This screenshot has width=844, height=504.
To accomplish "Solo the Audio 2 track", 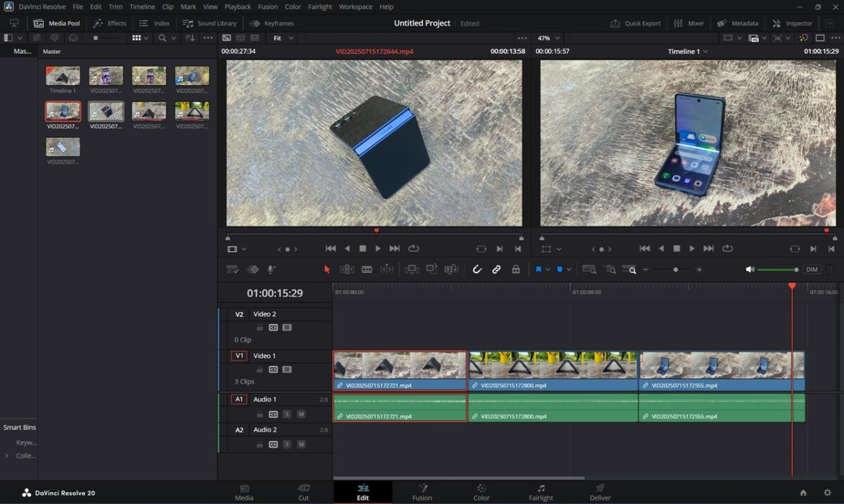I will 288,444.
